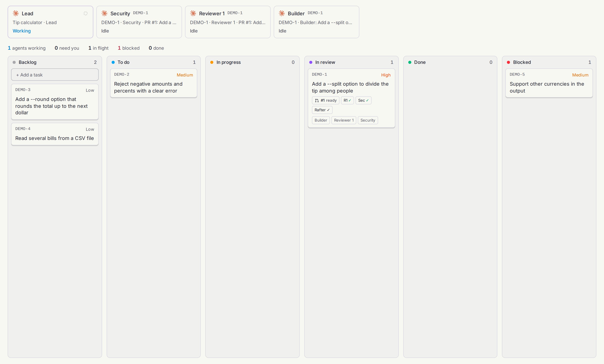Select the Reviewer 1 tag on DEMO-1
This screenshot has height=364, width=604.
pos(344,120)
